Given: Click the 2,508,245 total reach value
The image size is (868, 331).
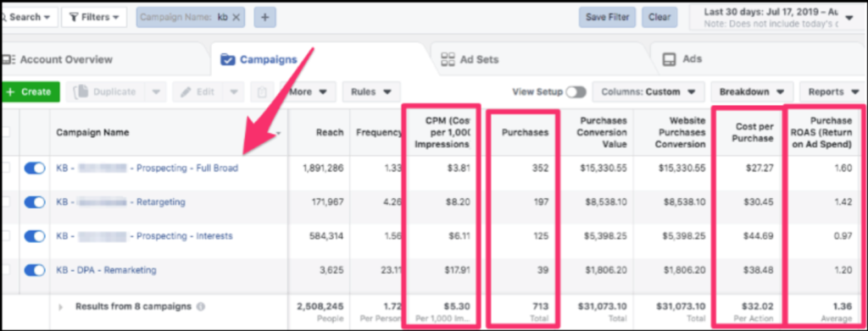Looking at the screenshot, I should 320,306.
